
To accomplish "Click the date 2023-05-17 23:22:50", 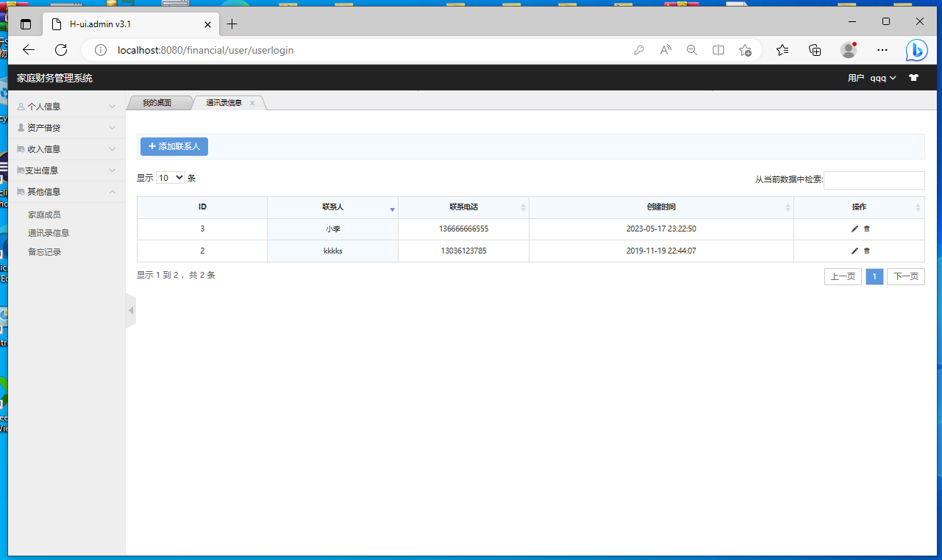I will [x=661, y=229].
